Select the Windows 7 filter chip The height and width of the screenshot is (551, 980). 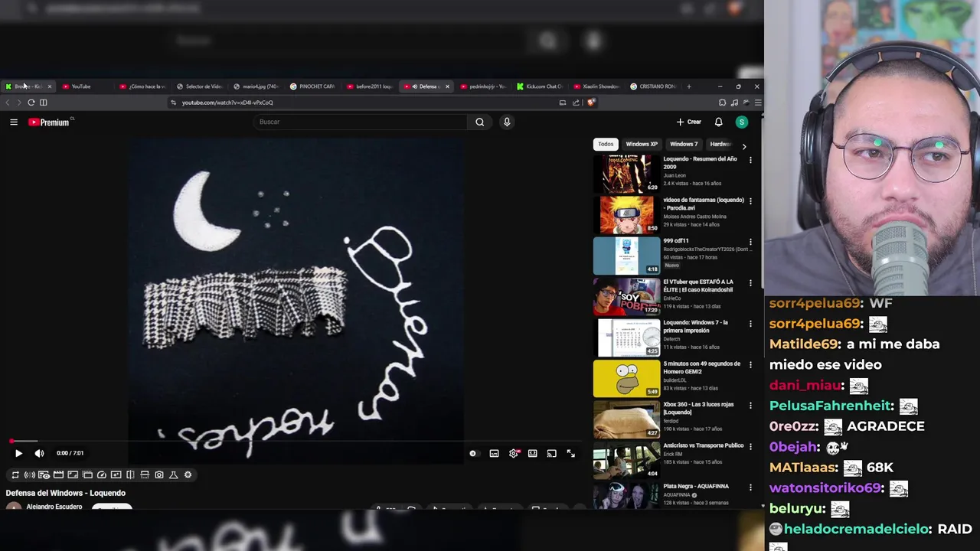pyautogui.click(x=684, y=144)
